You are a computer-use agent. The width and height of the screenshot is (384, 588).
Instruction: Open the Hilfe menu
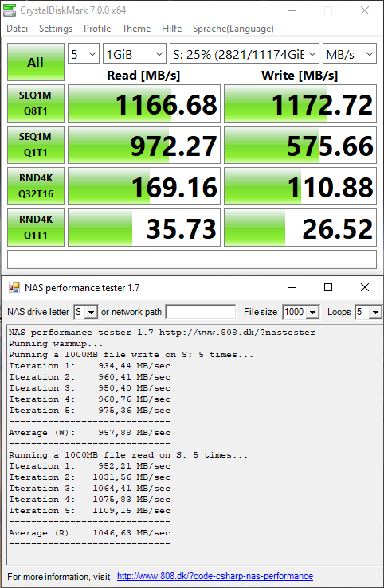click(171, 29)
